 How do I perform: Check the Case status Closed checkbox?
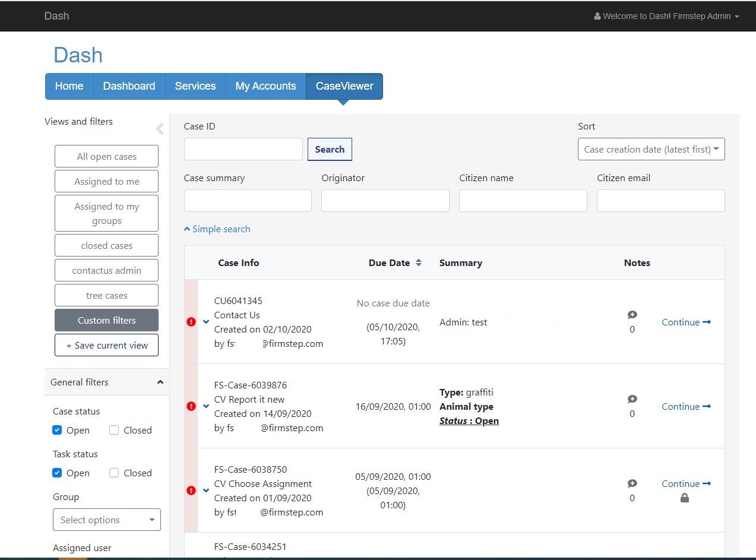point(114,430)
